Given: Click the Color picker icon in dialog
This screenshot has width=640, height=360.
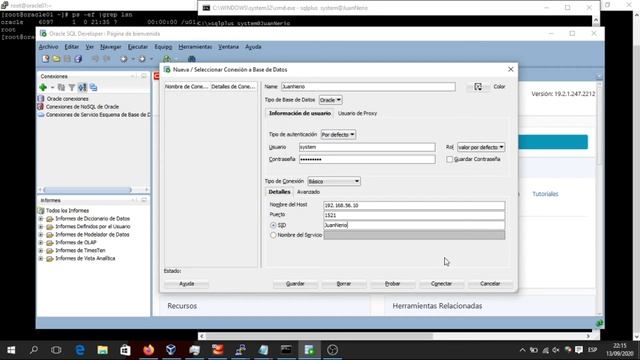Looking at the screenshot, I should (x=478, y=87).
